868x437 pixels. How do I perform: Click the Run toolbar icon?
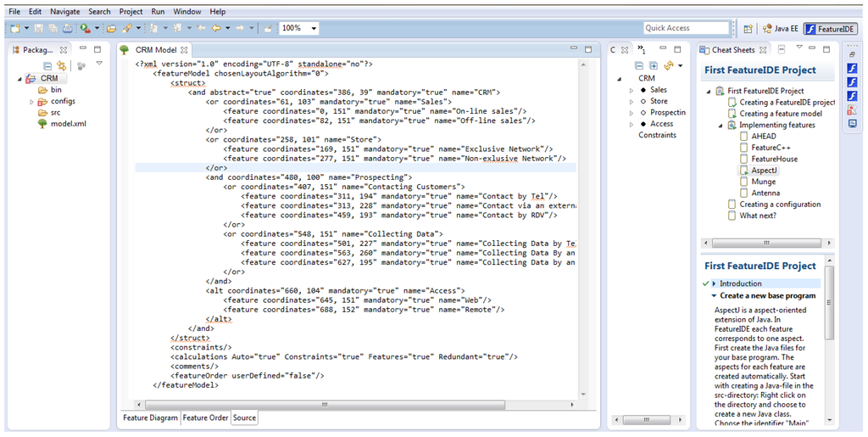tap(85, 28)
